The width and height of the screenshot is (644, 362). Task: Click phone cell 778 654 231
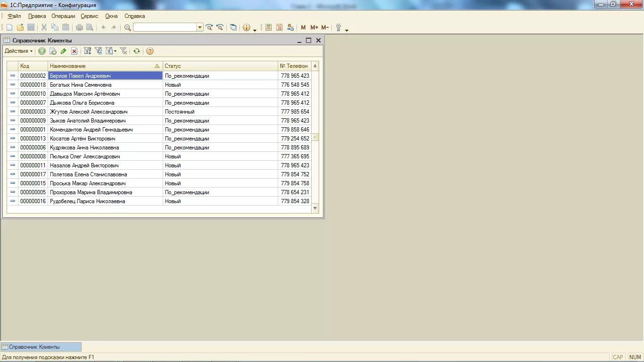pyautogui.click(x=295, y=192)
